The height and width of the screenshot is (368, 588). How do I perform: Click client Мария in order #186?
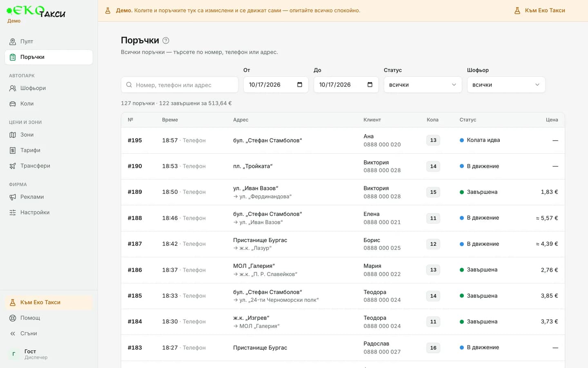[372, 266]
